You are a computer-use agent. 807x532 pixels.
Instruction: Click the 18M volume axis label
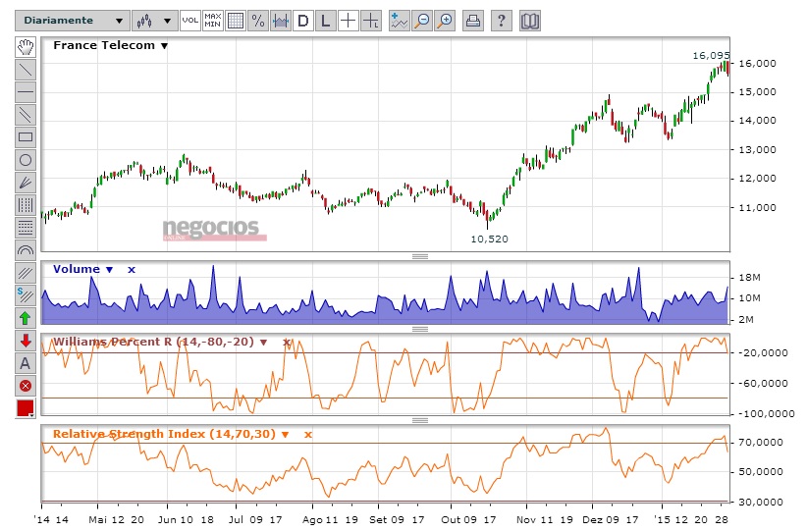(749, 278)
